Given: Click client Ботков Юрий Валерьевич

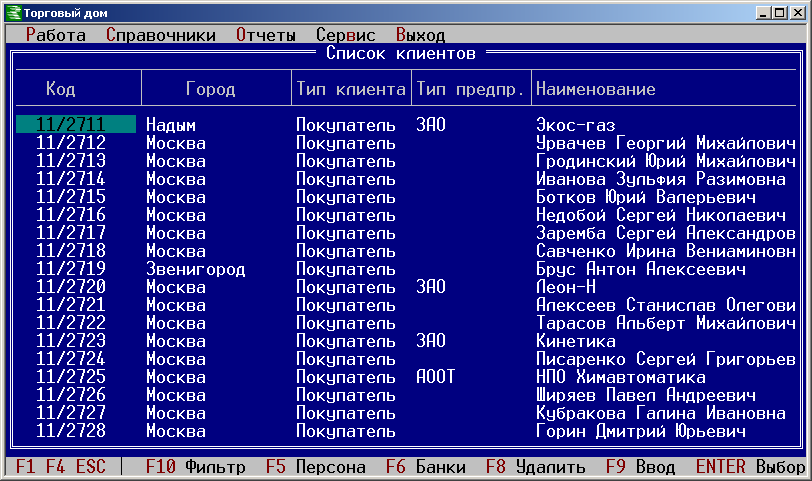Looking at the screenshot, I should [646, 197].
